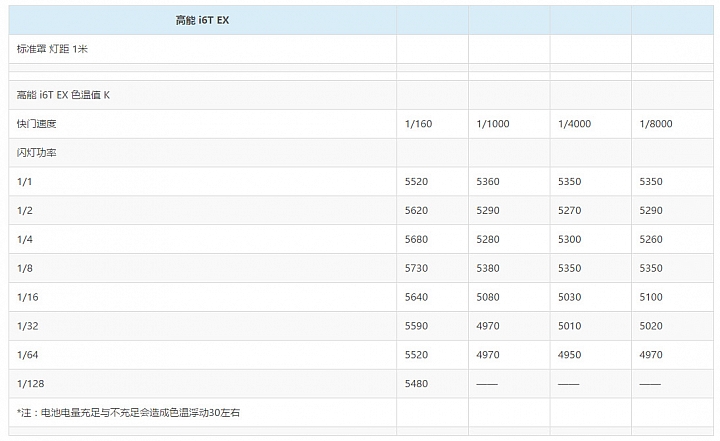Select the value '5260' in the 1/4 row
This screenshot has height=441, width=720.
click(x=651, y=240)
